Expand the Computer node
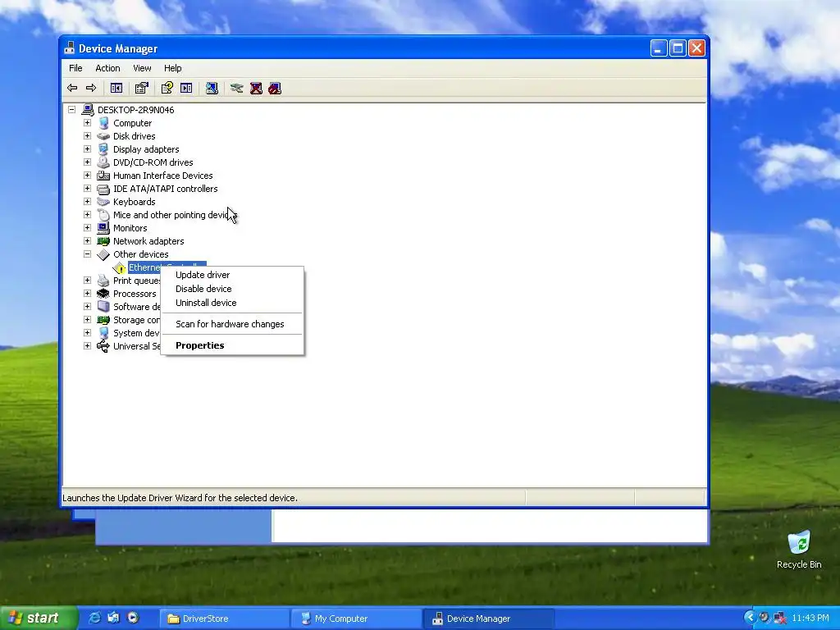Image resolution: width=840 pixels, height=630 pixels. click(x=87, y=123)
